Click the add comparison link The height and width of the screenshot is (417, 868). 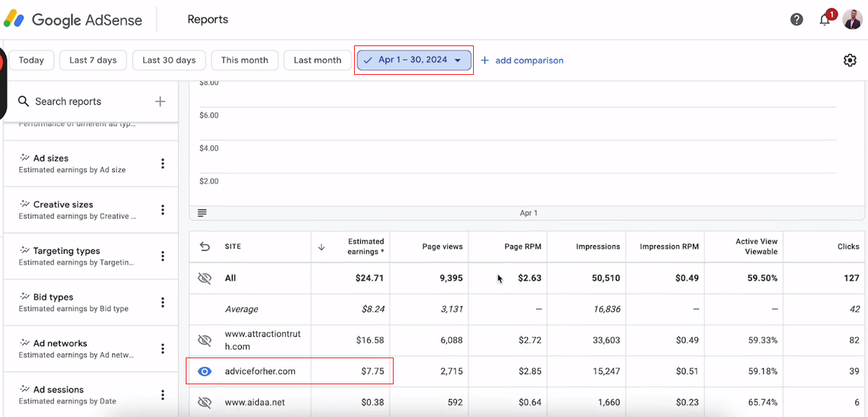click(x=522, y=60)
